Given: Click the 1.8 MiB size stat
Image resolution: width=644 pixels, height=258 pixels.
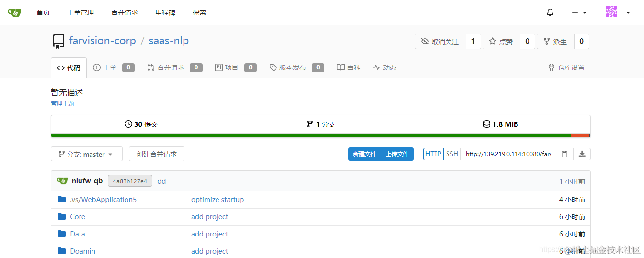Looking at the screenshot, I should (500, 124).
